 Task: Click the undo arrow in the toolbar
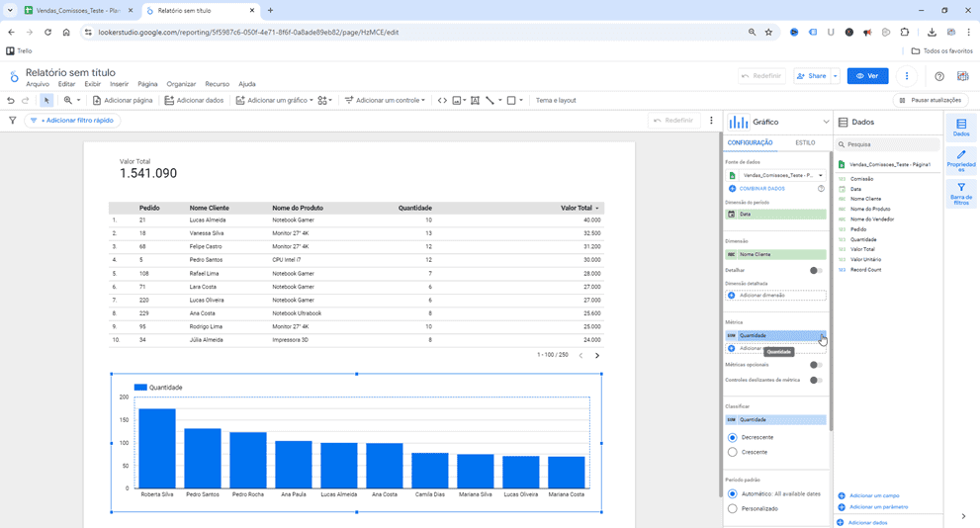(11, 100)
